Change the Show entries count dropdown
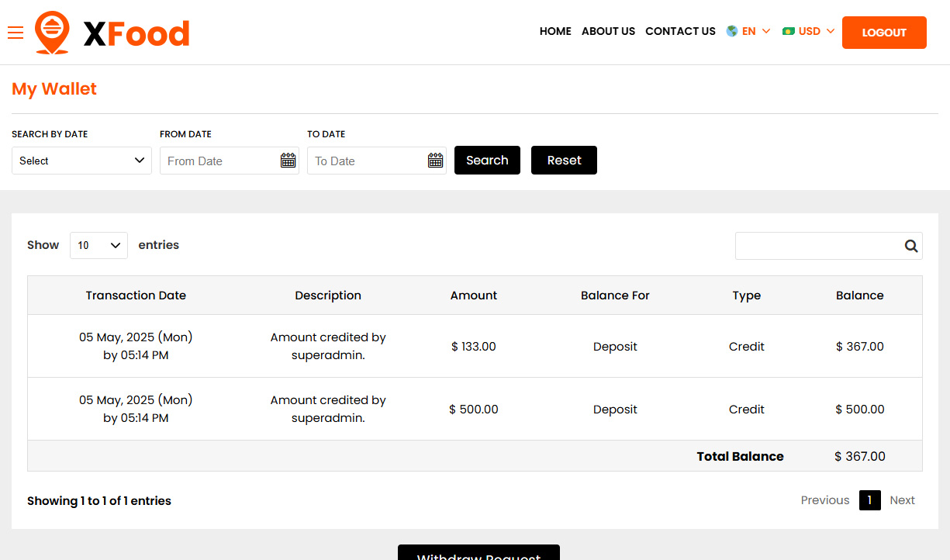This screenshot has width=950, height=560. [98, 245]
